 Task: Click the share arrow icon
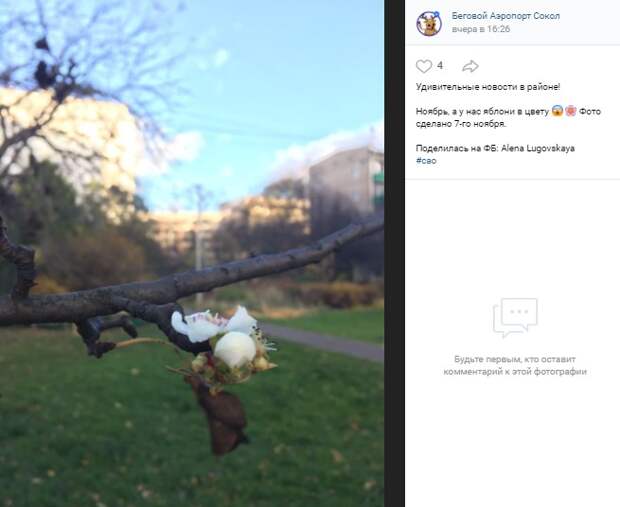coord(470,66)
